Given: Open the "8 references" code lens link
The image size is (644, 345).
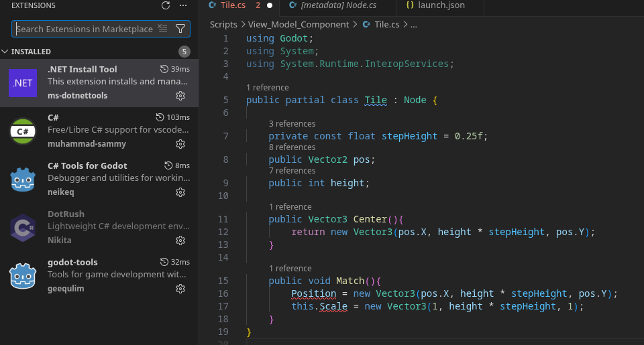Looking at the screenshot, I should 292,147.
